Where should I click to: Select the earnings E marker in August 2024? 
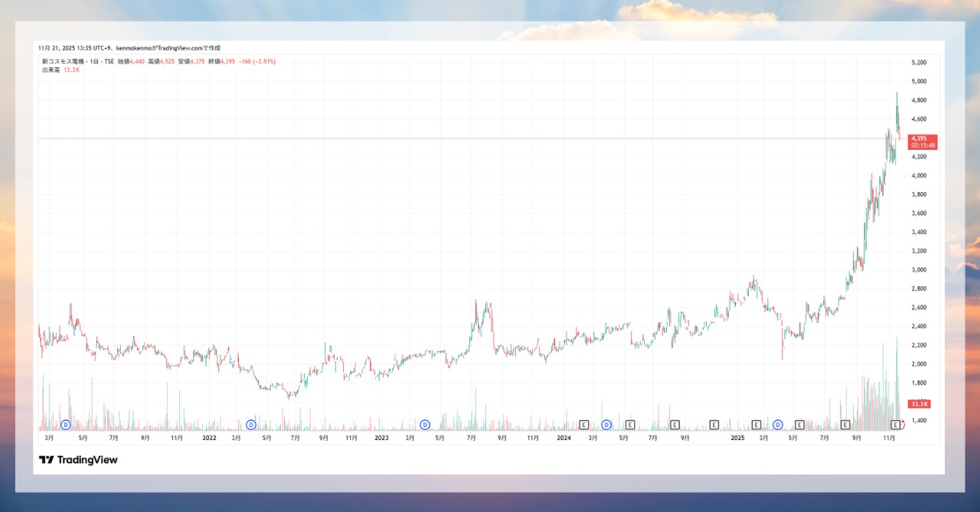[x=675, y=424]
